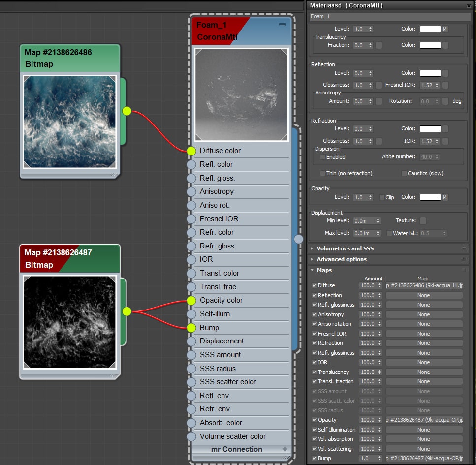Click the M button beside Opacity color

point(444,197)
